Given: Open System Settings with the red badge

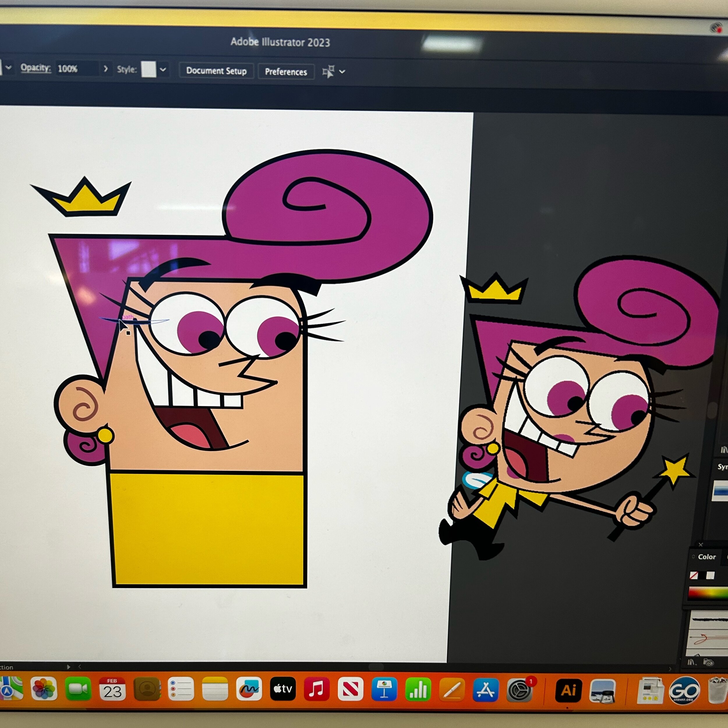Looking at the screenshot, I should 520,690.
